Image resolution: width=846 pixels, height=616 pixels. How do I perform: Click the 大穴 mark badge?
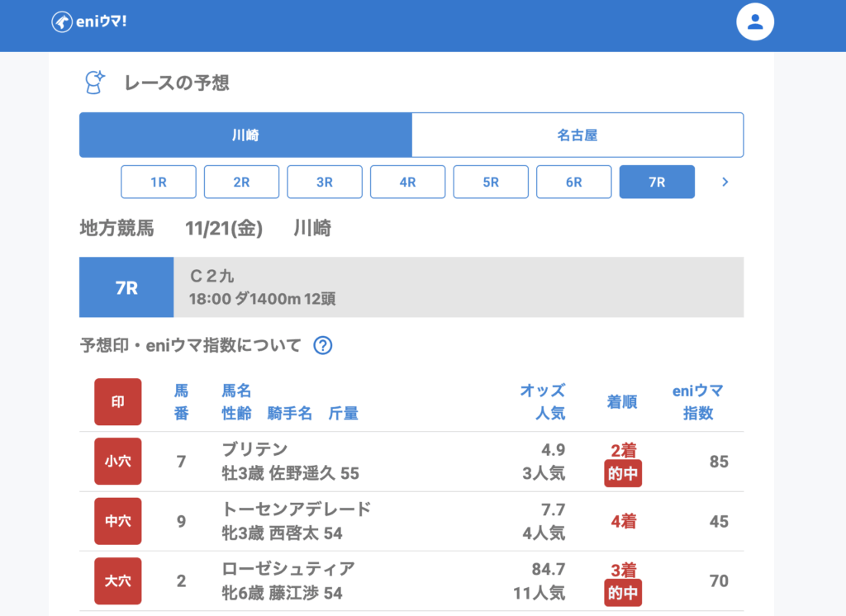click(117, 580)
